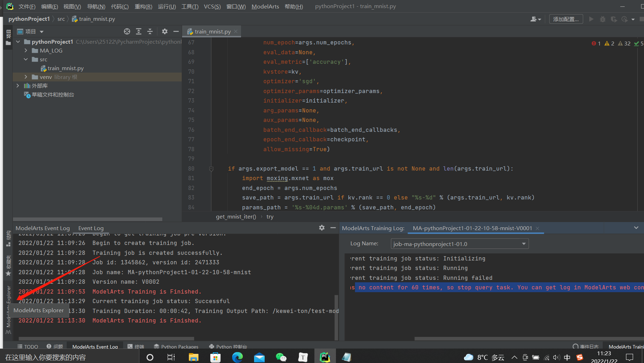Click the Locate/Select Opened File target icon
644x363 pixels.
click(x=127, y=31)
